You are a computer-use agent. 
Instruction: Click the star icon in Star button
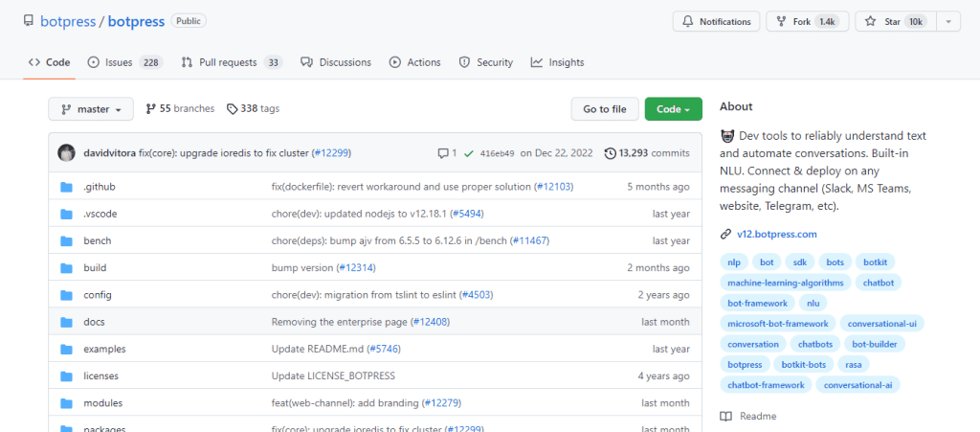[870, 21]
